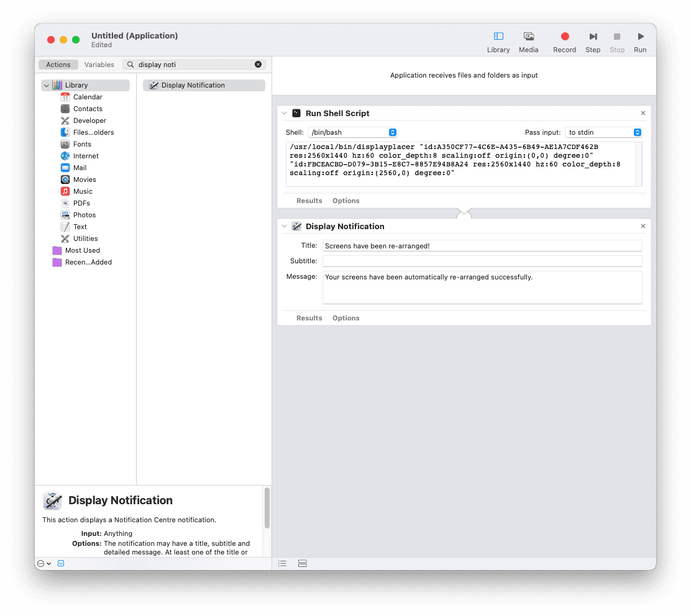
Task: Remove the Run Shell Script action
Action: tap(643, 113)
